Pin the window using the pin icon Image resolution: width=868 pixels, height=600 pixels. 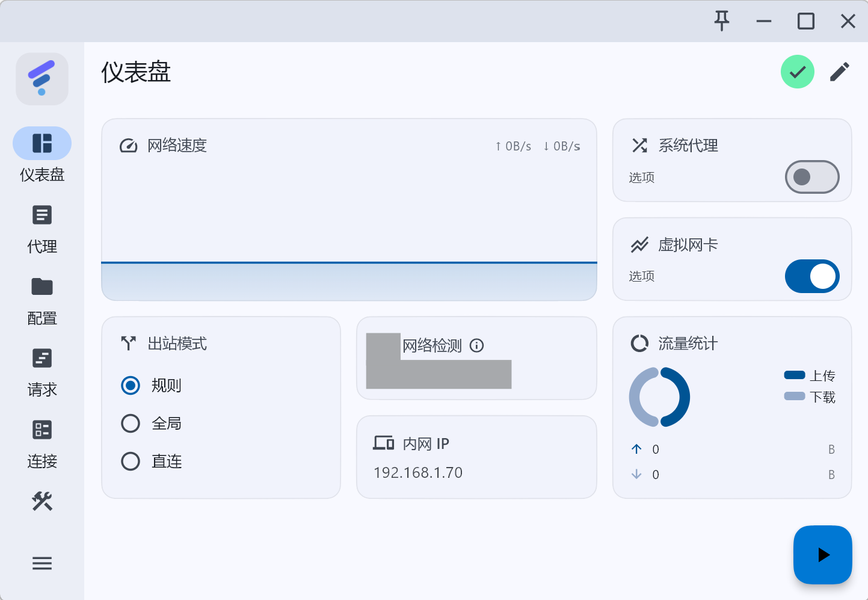coord(721,21)
